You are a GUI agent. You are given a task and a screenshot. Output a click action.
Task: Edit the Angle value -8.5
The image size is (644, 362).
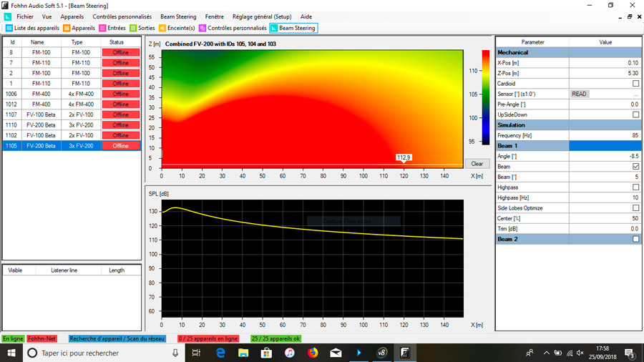click(x=605, y=157)
